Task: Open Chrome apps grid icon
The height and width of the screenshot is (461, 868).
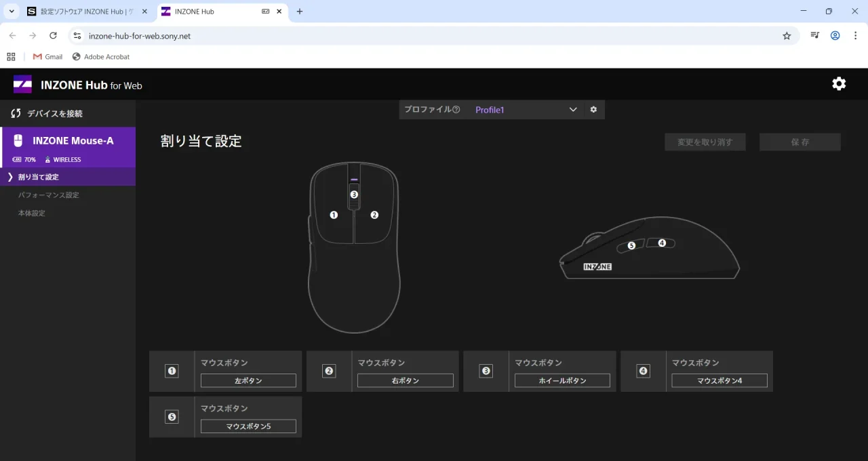Action: 11,57
